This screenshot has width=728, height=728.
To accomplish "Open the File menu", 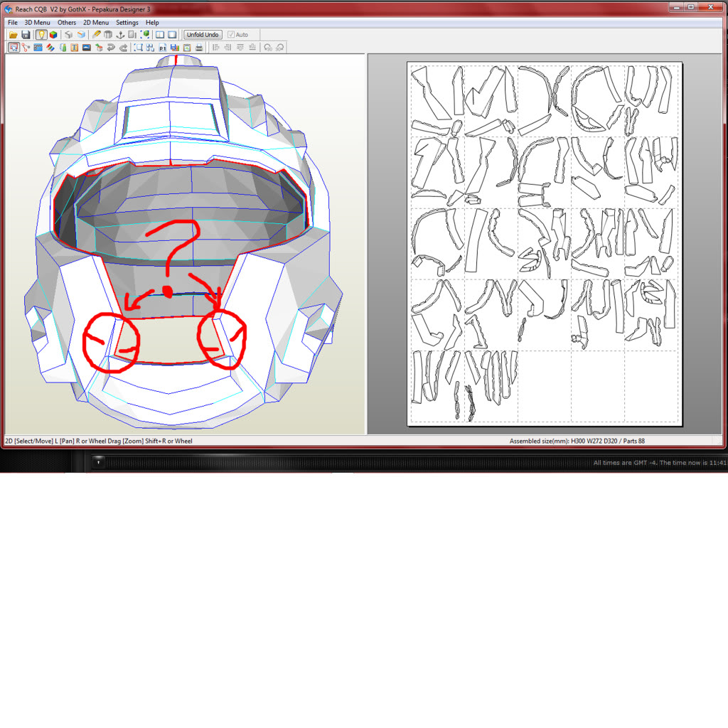I will 13,22.
